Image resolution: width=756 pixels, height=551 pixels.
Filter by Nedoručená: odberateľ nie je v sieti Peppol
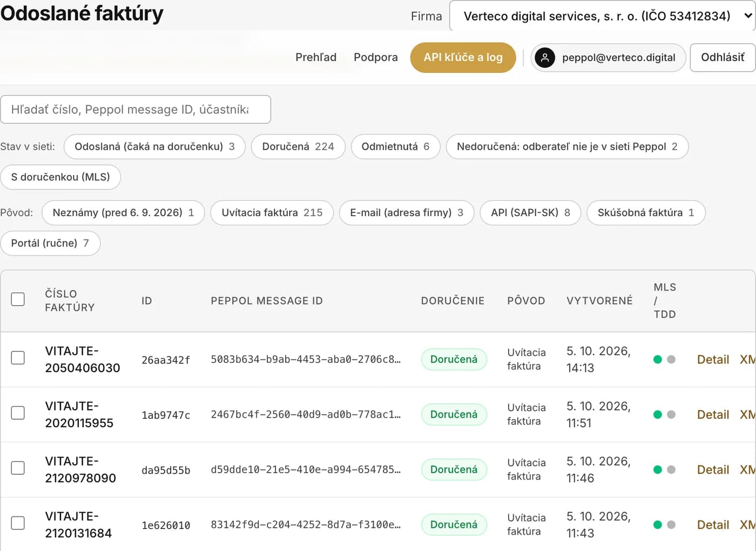click(567, 146)
